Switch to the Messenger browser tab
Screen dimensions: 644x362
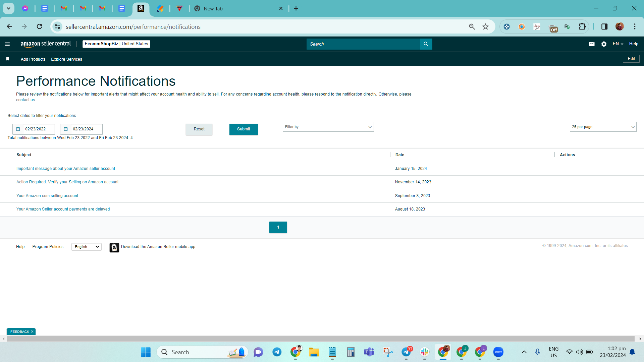(25, 8)
